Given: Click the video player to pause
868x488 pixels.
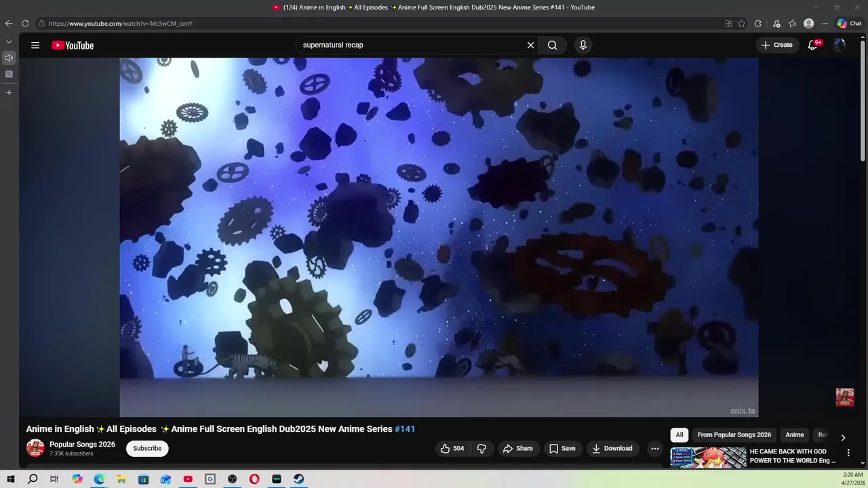Looking at the screenshot, I should tap(439, 237).
